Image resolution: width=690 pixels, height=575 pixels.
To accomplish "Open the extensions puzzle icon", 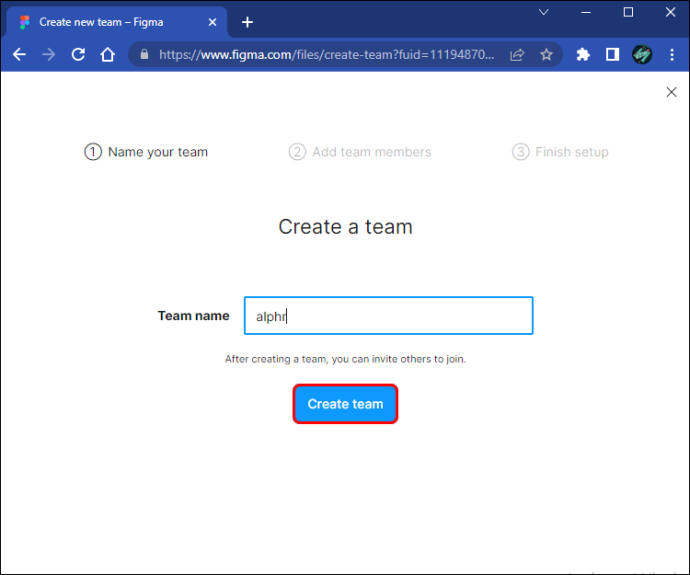I will (583, 55).
